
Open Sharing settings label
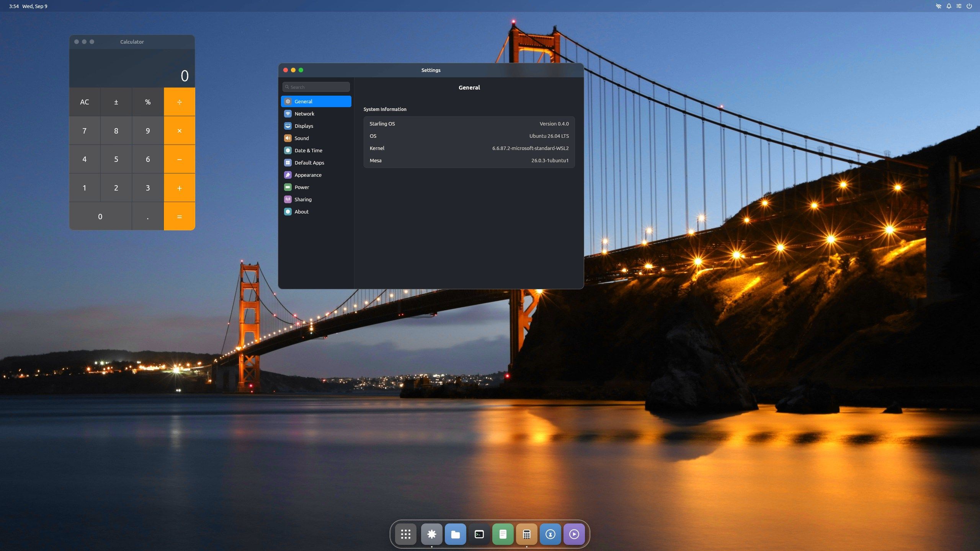coord(303,199)
